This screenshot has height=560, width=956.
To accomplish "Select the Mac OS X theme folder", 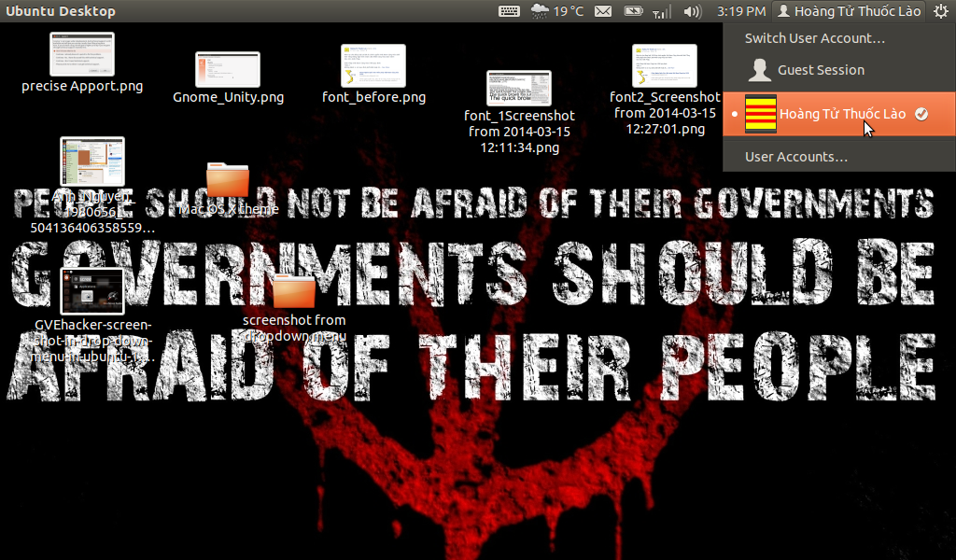I will tap(228, 180).
